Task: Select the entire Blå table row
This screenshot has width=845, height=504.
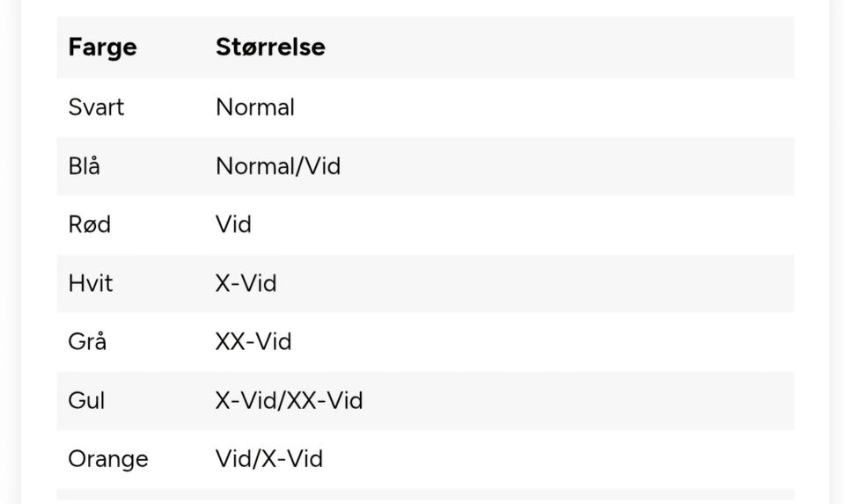Action: coord(528,165)
